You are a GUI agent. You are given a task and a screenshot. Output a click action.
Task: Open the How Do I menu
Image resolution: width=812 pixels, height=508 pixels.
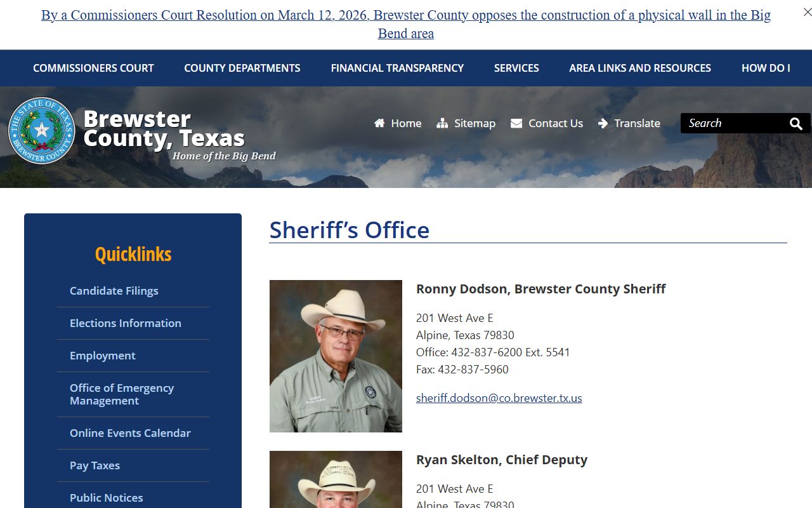[x=766, y=68]
